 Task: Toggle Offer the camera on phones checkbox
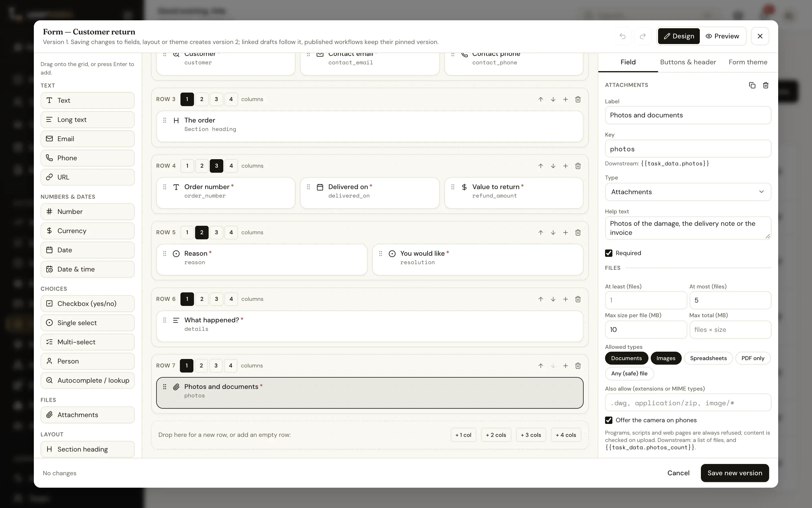(x=609, y=420)
